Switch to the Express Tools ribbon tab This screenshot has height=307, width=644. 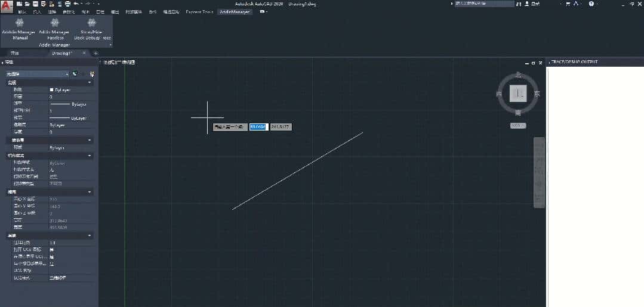pos(199,12)
